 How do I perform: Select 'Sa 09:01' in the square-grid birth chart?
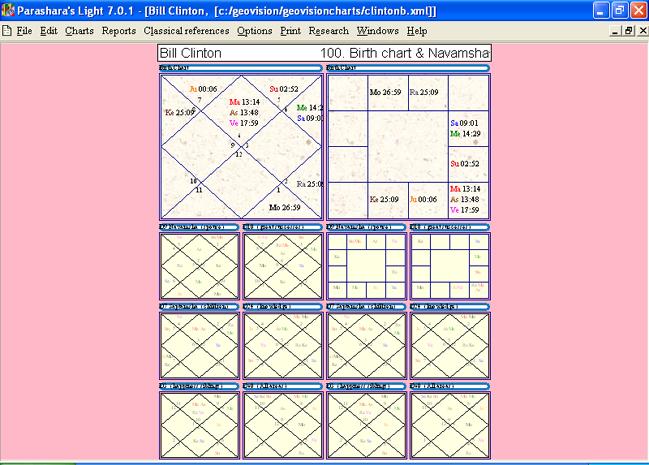pyautogui.click(x=464, y=123)
